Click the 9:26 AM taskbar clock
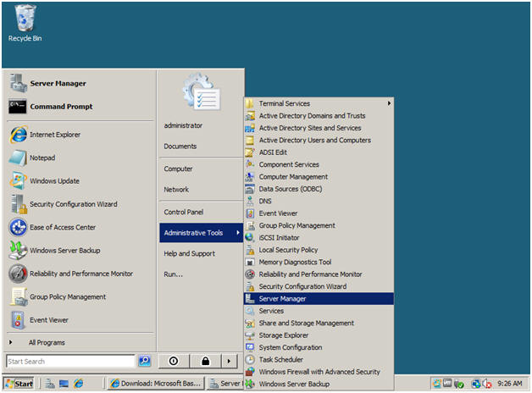Image resolution: width=532 pixels, height=393 pixels. click(x=510, y=384)
